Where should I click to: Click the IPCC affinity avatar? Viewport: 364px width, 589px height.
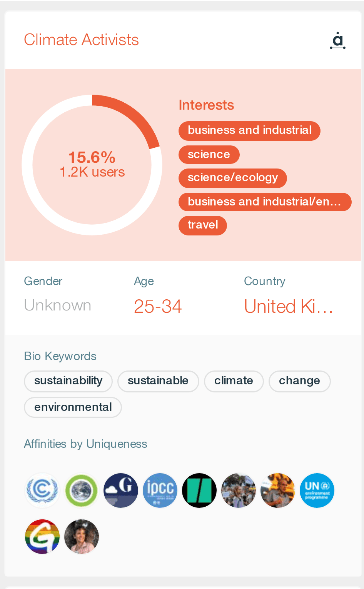click(160, 491)
